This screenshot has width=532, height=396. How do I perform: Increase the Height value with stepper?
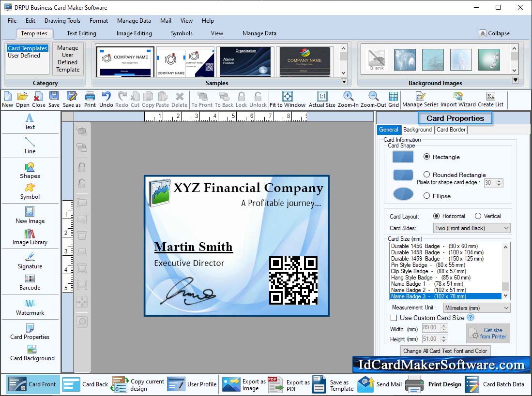(x=443, y=337)
